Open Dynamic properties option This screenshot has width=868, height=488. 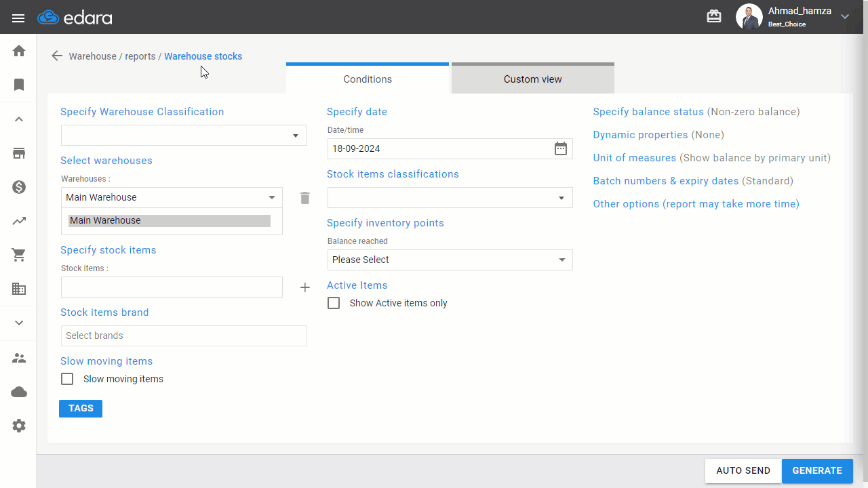point(640,135)
